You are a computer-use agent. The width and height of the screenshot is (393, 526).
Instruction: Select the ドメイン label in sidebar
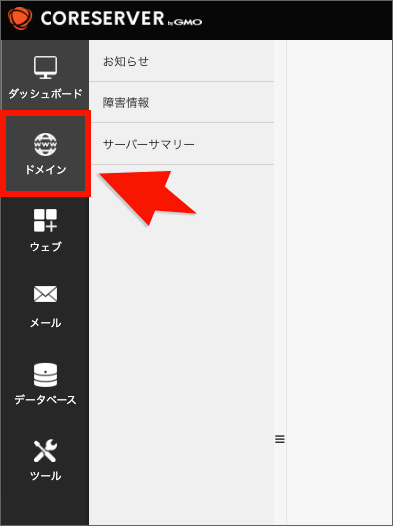[x=45, y=170]
